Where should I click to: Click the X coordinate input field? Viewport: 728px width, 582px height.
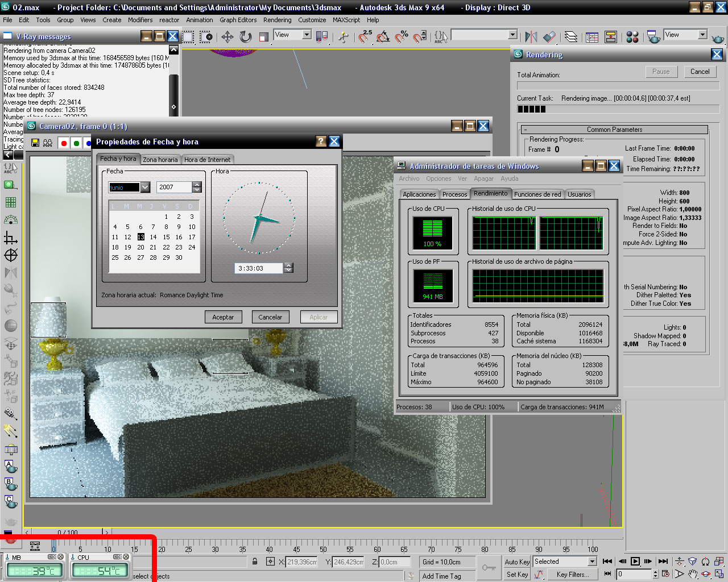[302, 562]
